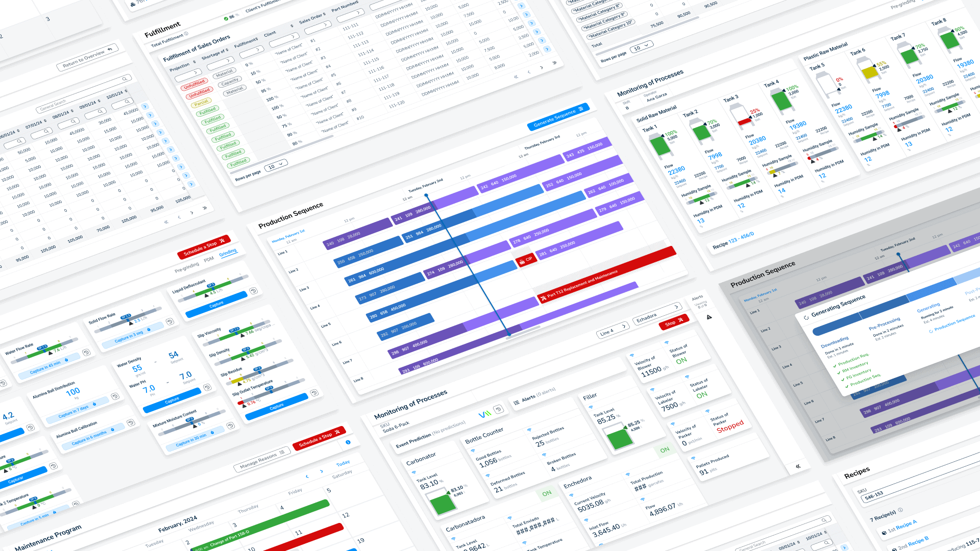The width and height of the screenshot is (980, 551).
Task: Open Line 4 selector dropdown
Action: coord(613,330)
